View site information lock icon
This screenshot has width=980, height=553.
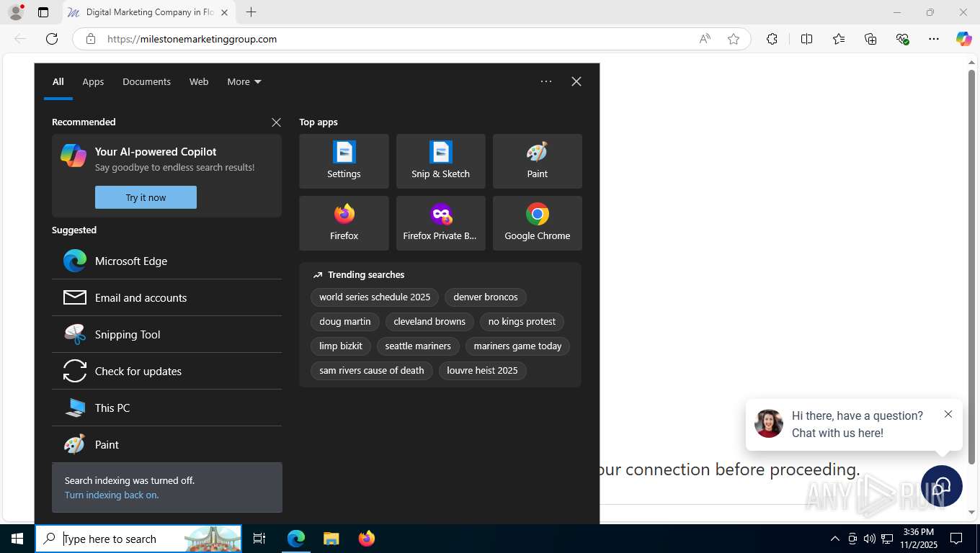click(x=91, y=39)
